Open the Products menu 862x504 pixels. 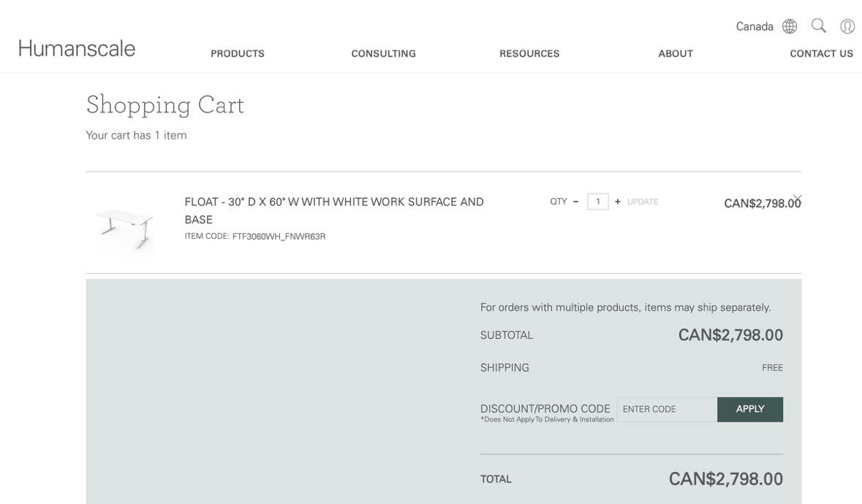pos(238,54)
